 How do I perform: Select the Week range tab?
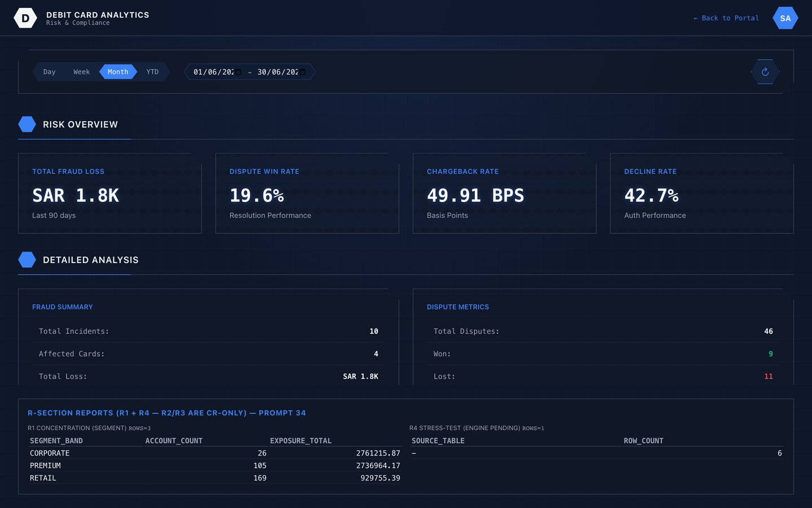[82, 72]
